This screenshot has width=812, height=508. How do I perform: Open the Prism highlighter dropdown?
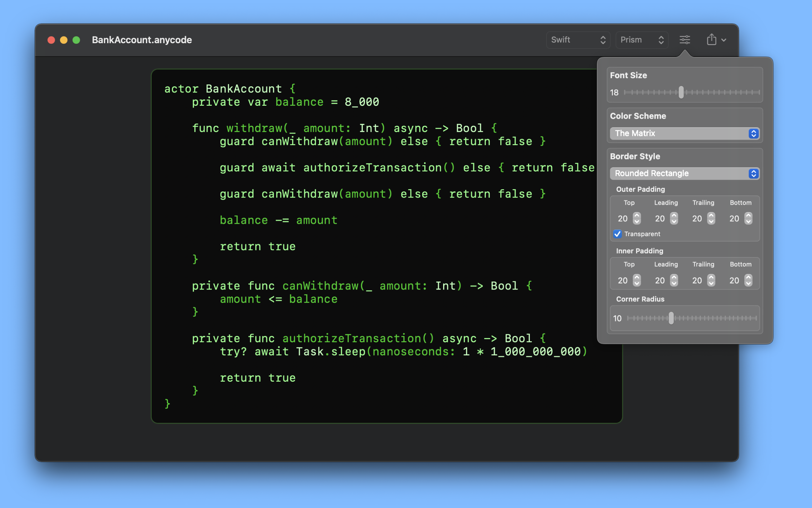point(642,40)
